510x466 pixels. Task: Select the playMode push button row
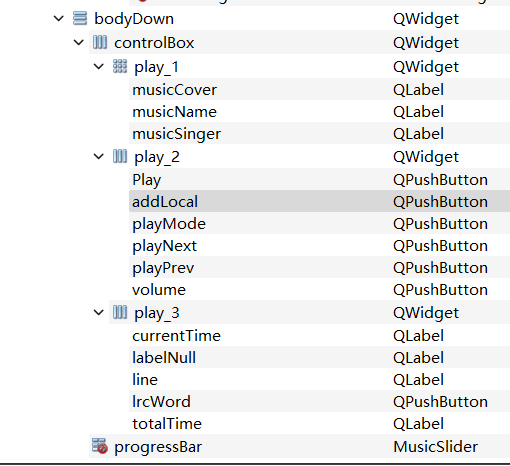[x=319, y=223]
